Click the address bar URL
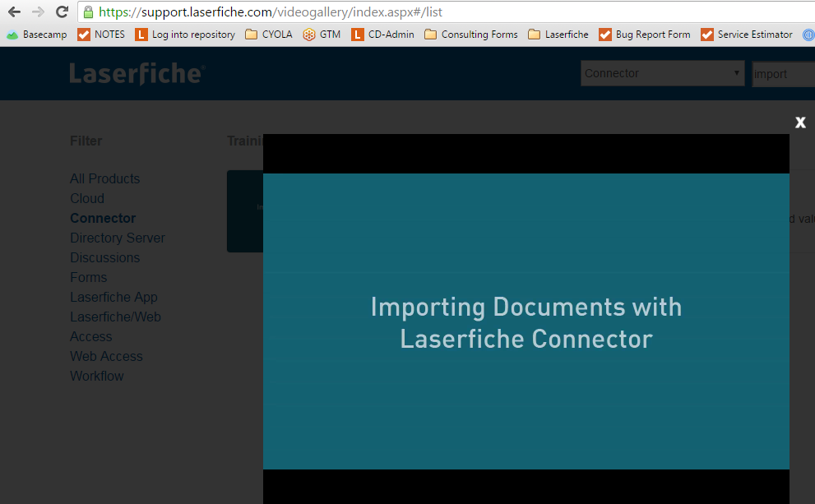 [x=271, y=12]
